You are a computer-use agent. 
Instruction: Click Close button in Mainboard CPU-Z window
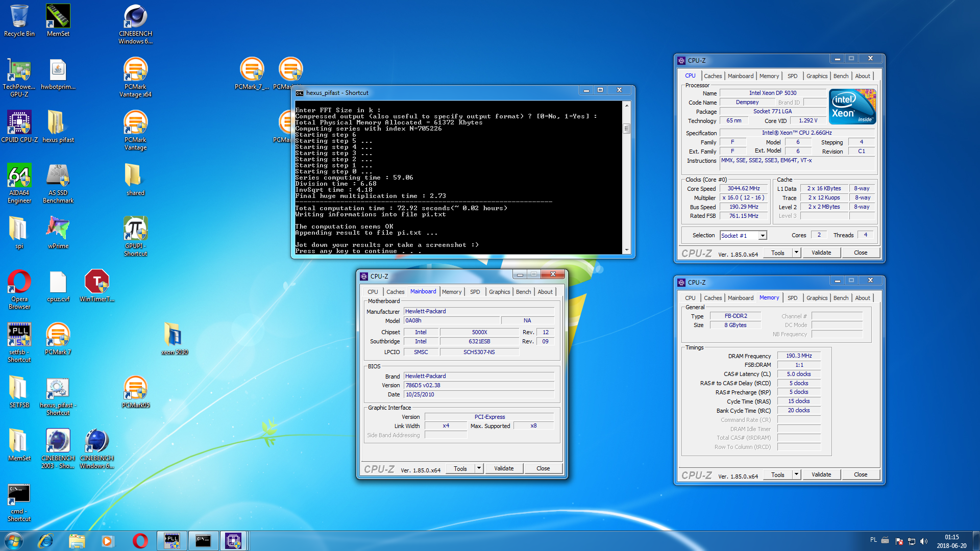(x=543, y=468)
